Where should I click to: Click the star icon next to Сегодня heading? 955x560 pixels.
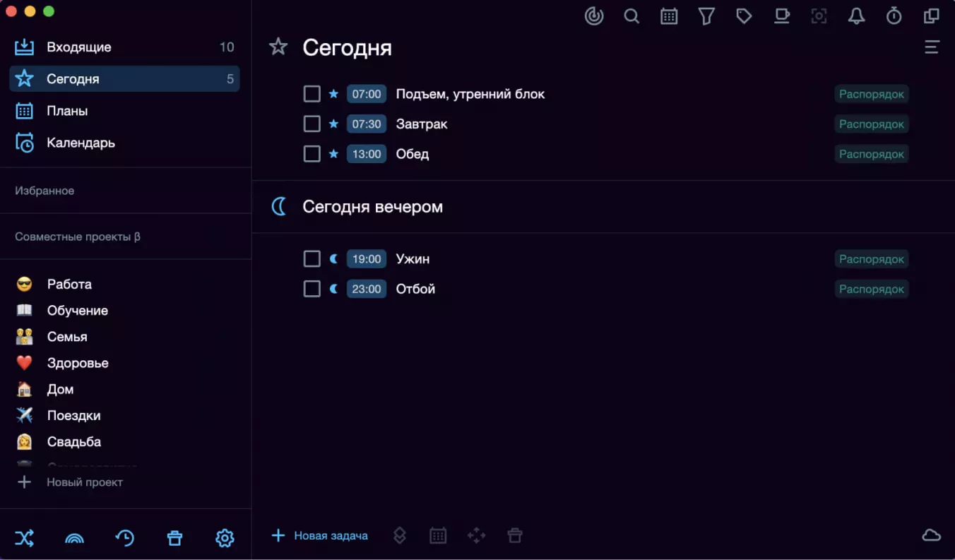point(278,47)
